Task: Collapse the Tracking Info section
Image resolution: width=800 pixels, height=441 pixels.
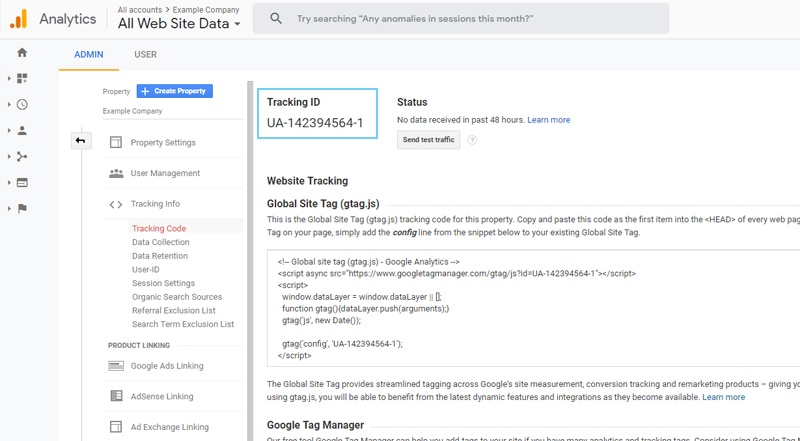Action: 155,204
